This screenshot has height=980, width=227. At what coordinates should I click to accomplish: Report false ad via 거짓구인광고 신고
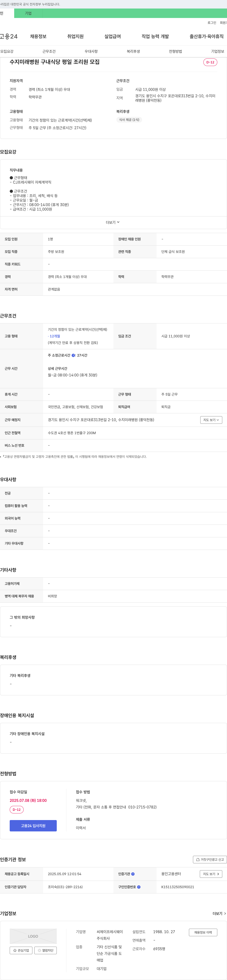point(210,859)
